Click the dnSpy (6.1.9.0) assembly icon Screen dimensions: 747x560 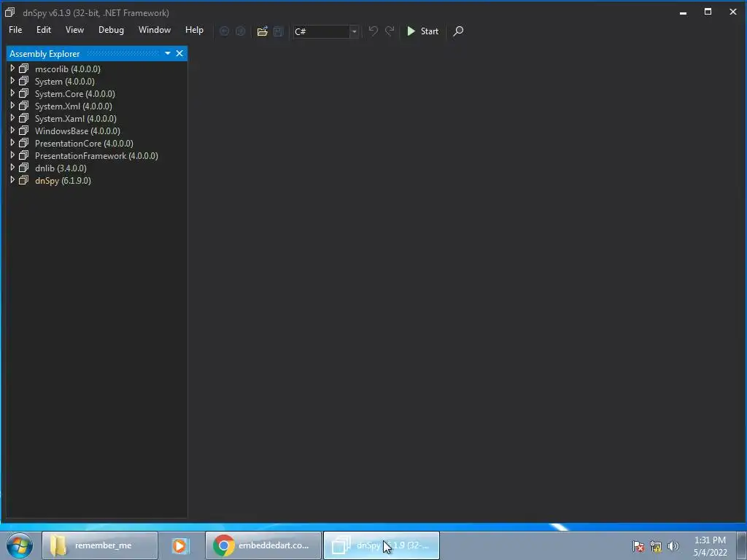pyautogui.click(x=24, y=180)
